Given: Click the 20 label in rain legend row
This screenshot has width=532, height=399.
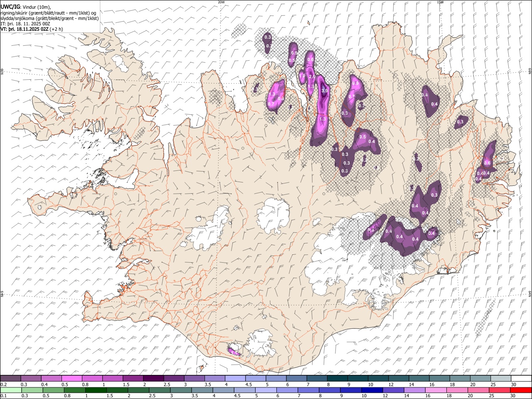Looking at the screenshot, I should [470, 396].
